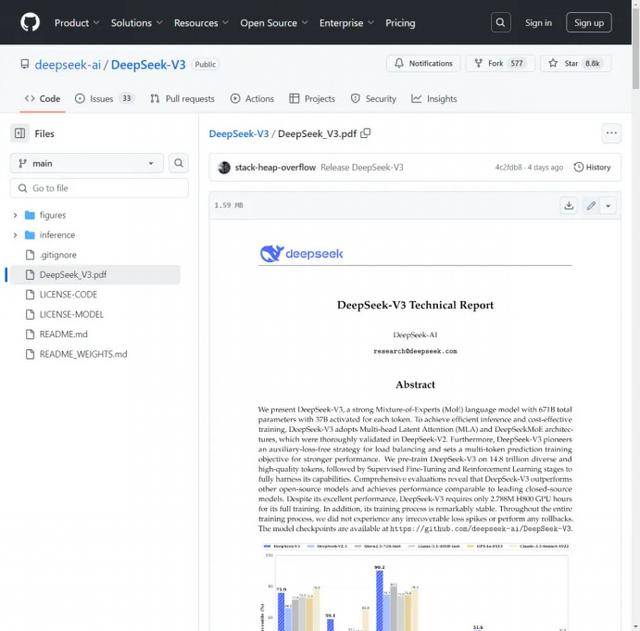The height and width of the screenshot is (631, 640).
Task: Open the figures folder
Action: pos(53,215)
